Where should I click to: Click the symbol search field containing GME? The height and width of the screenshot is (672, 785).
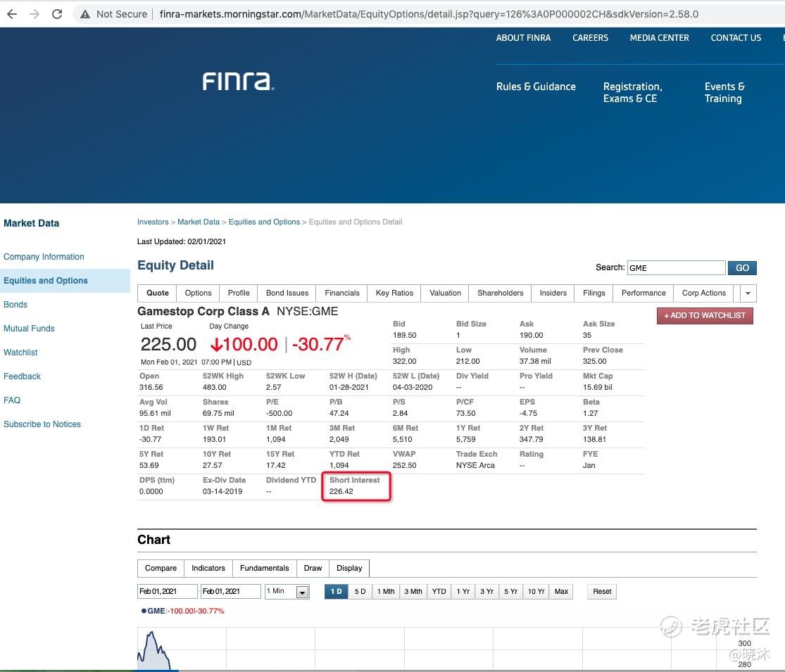tap(676, 267)
